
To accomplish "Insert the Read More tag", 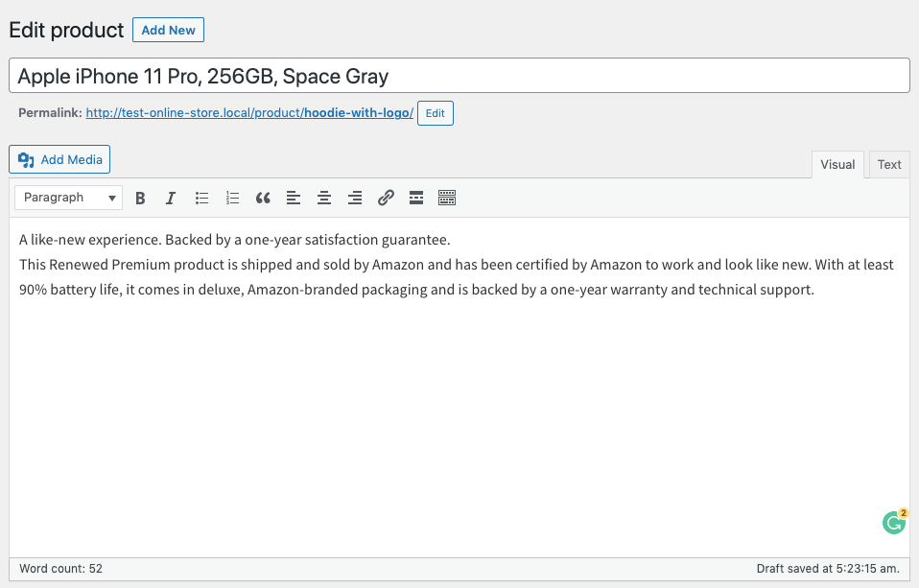I will click(x=416, y=199).
